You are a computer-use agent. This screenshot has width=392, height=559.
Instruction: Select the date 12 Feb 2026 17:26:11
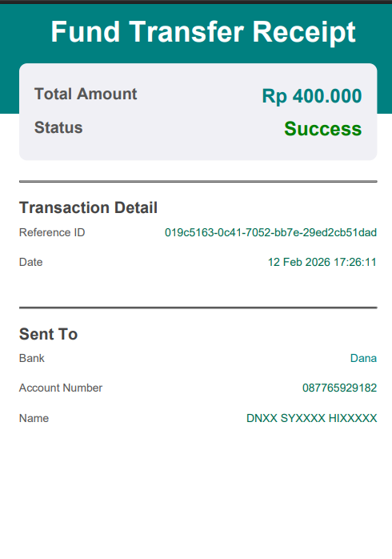pyautogui.click(x=322, y=263)
